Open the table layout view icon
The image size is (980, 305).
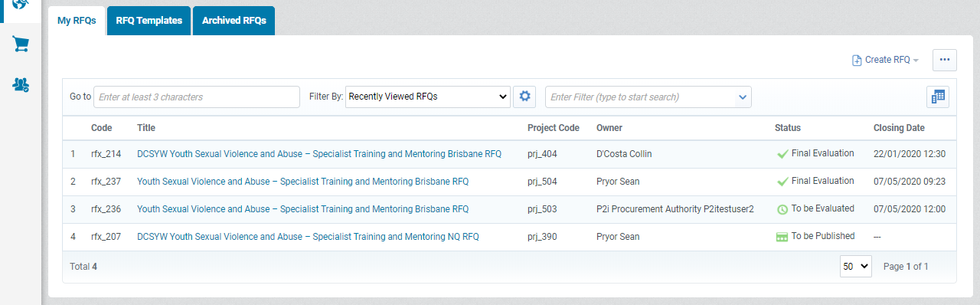tap(938, 97)
